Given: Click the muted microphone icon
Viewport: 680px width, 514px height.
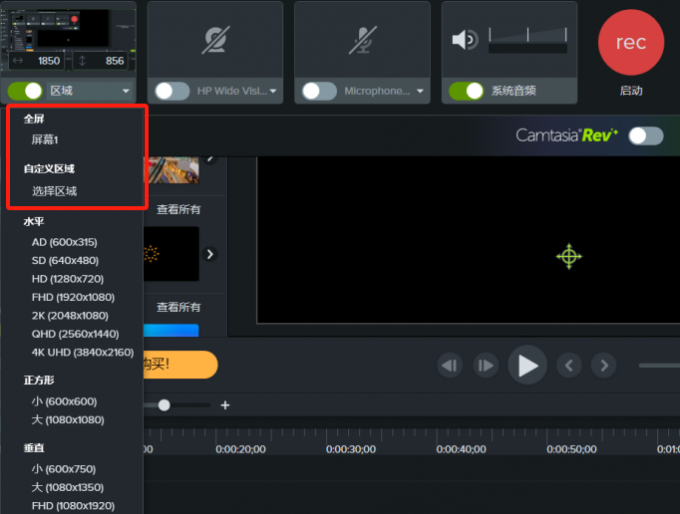Looking at the screenshot, I should pyautogui.click(x=363, y=40).
